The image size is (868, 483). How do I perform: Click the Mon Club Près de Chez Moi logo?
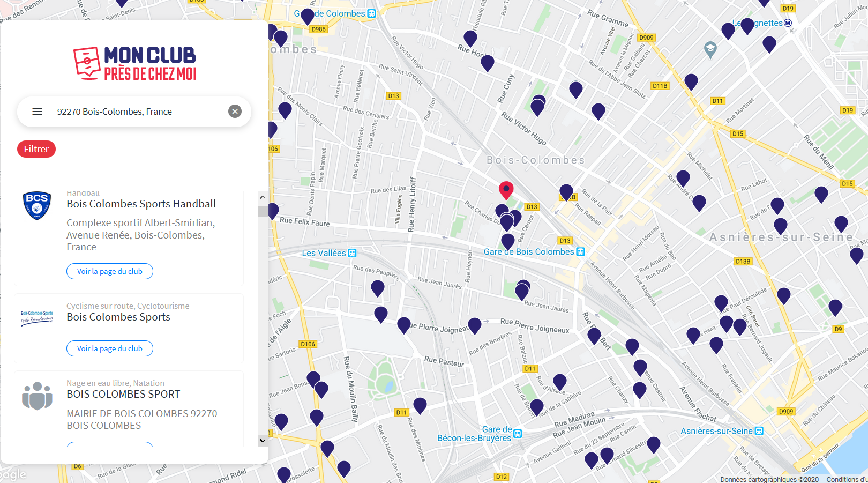coord(135,63)
